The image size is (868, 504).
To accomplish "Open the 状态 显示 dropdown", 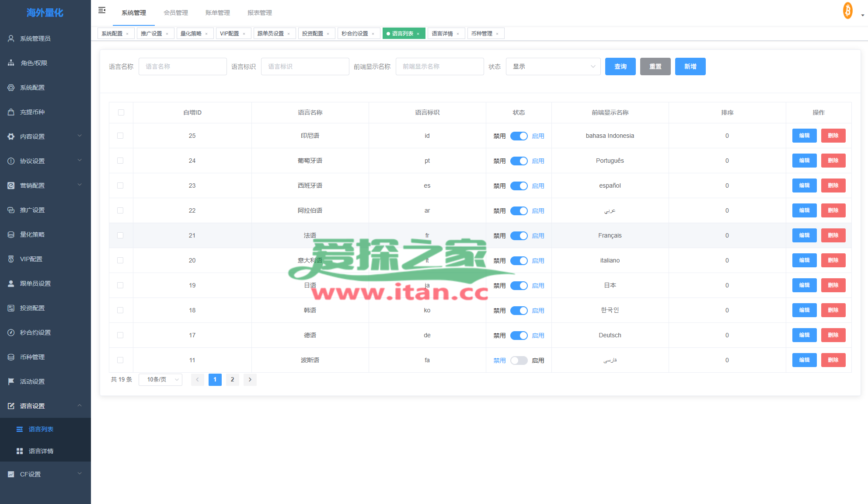I will (x=553, y=66).
